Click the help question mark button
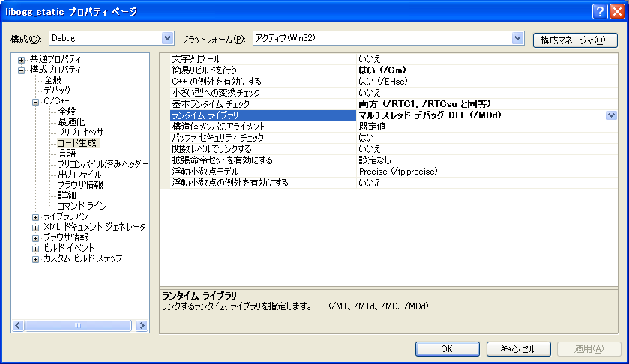 (599, 11)
